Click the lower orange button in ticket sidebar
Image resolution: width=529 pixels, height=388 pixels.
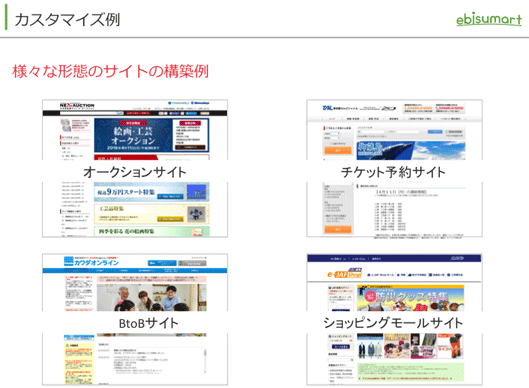tap(338, 230)
